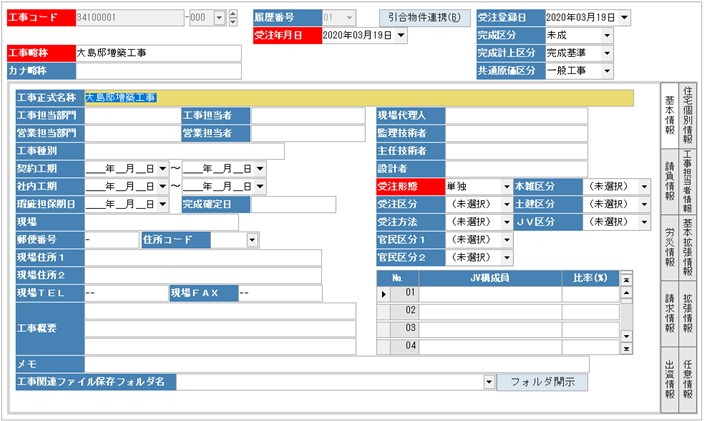
Task: Click into the メモ text field
Action: (336, 364)
